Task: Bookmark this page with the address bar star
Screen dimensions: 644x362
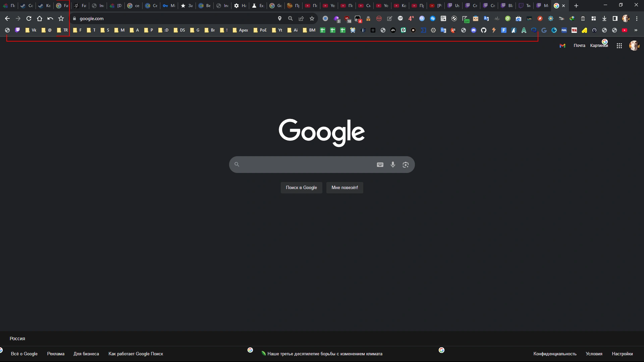Action: coord(312,18)
